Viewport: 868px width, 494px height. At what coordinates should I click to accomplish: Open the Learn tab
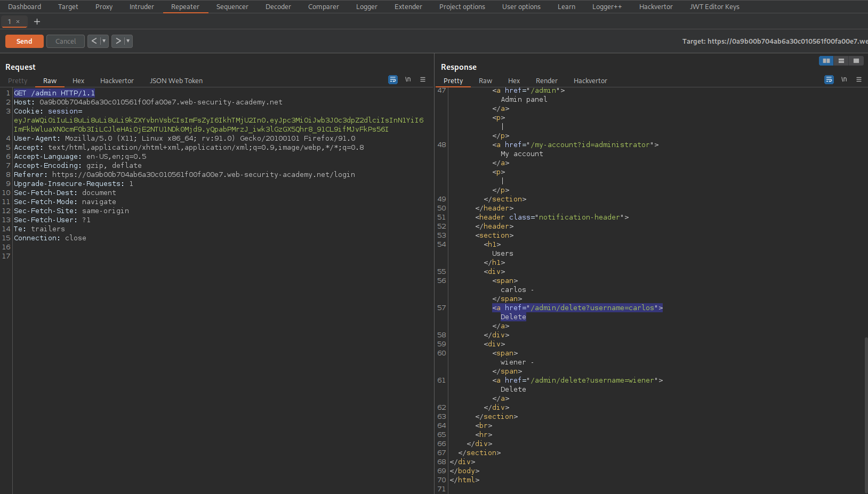pyautogui.click(x=566, y=7)
